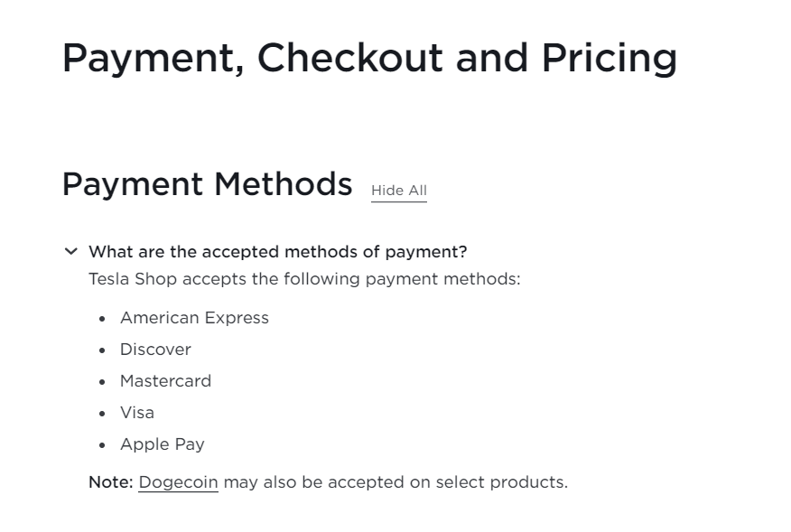Click the bullet point before American Express

tap(102, 319)
